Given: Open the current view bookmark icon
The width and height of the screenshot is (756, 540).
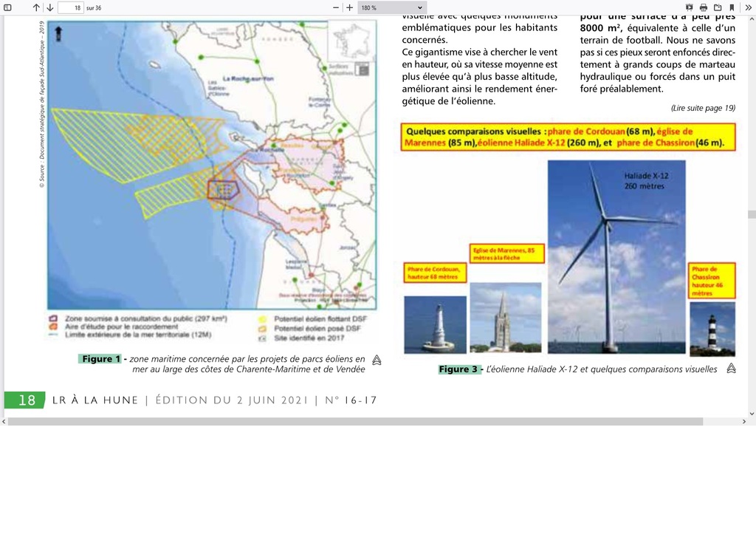Looking at the screenshot, I should click(732, 7).
